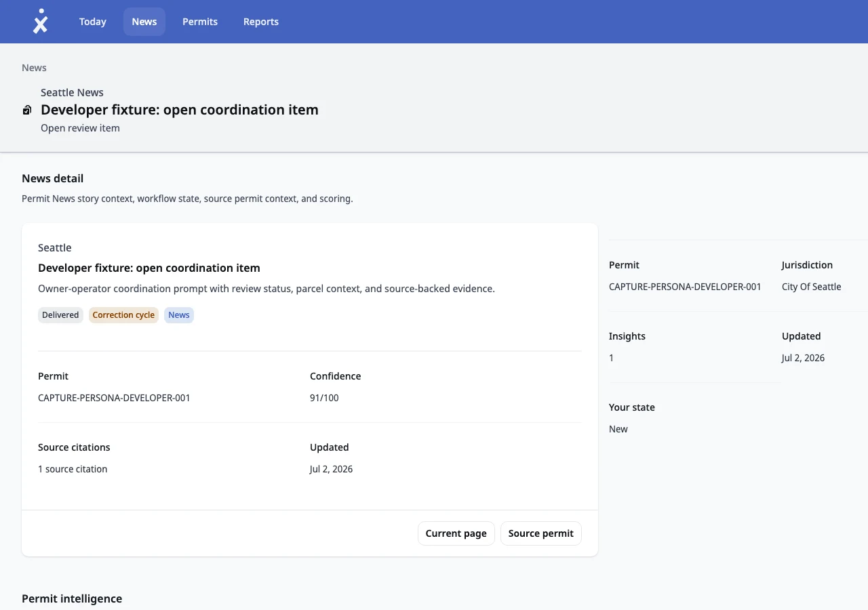Click the 'City Of Seattle' jurisdiction value
The height and width of the screenshot is (610, 868).
click(812, 287)
